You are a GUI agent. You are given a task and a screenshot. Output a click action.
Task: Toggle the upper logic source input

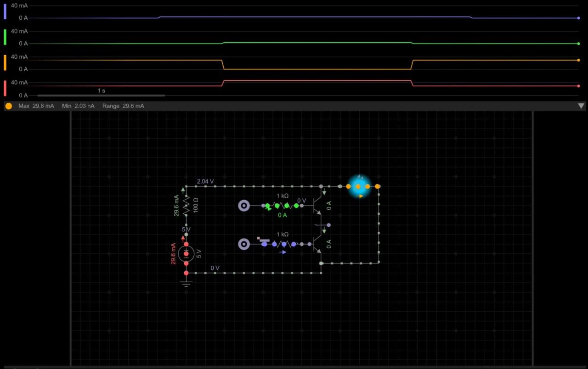click(244, 206)
